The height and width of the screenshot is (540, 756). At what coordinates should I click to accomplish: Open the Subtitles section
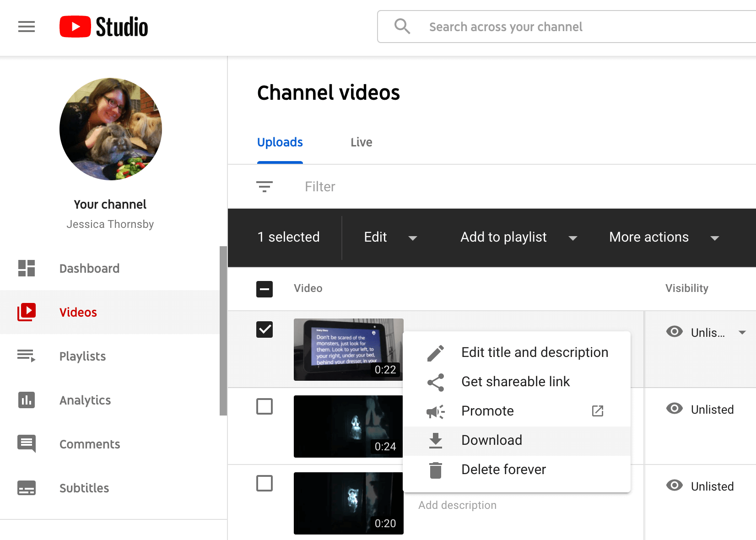coord(84,488)
